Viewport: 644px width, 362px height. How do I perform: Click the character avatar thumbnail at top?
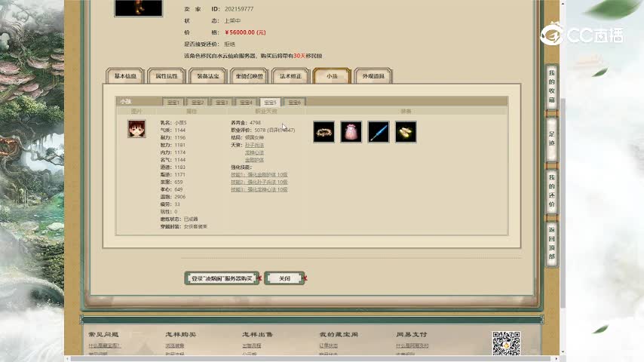(139, 8)
